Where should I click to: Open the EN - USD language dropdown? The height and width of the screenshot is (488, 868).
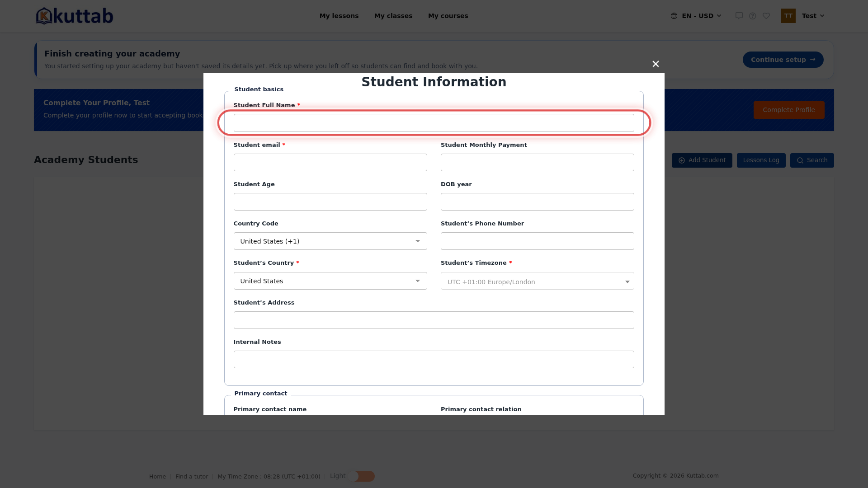pyautogui.click(x=696, y=16)
